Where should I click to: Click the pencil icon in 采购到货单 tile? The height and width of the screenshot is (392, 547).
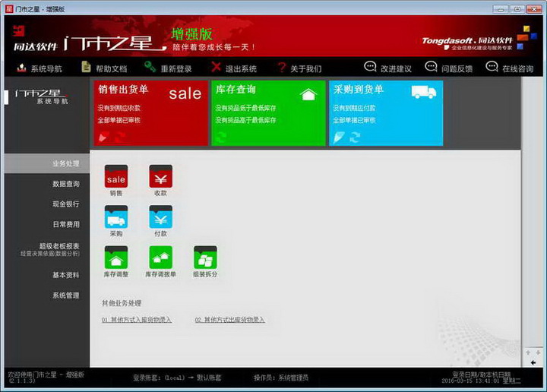(x=339, y=137)
